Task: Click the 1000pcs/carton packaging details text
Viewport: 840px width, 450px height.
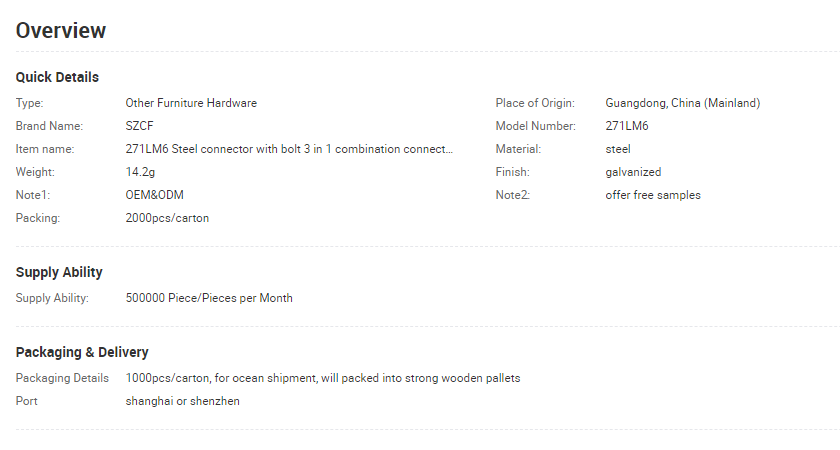Action: pyautogui.click(x=323, y=378)
